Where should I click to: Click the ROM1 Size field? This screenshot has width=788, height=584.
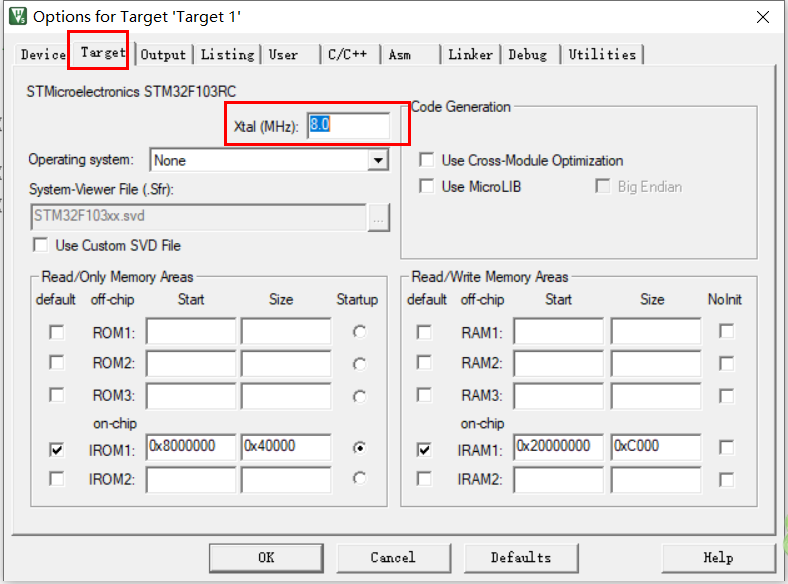tap(286, 331)
